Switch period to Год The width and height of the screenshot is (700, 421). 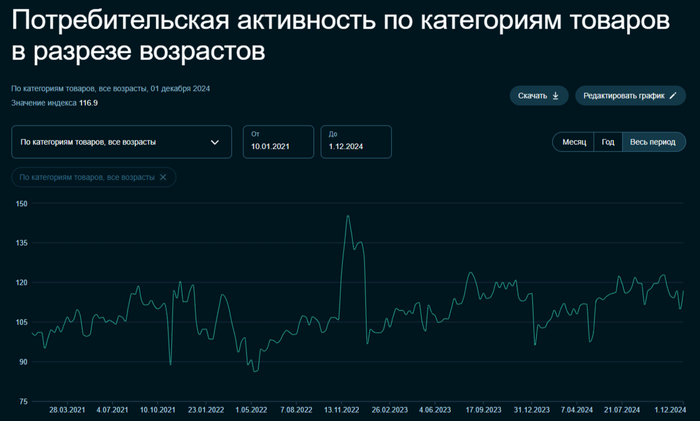coord(607,142)
